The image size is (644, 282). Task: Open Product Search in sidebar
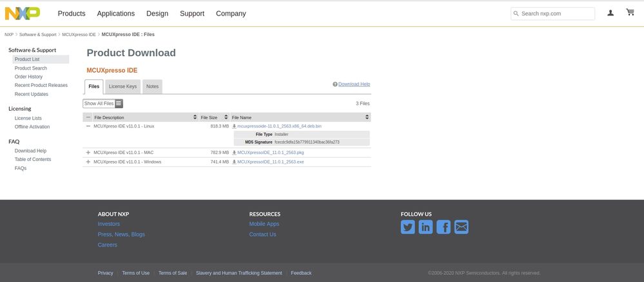pos(31,68)
